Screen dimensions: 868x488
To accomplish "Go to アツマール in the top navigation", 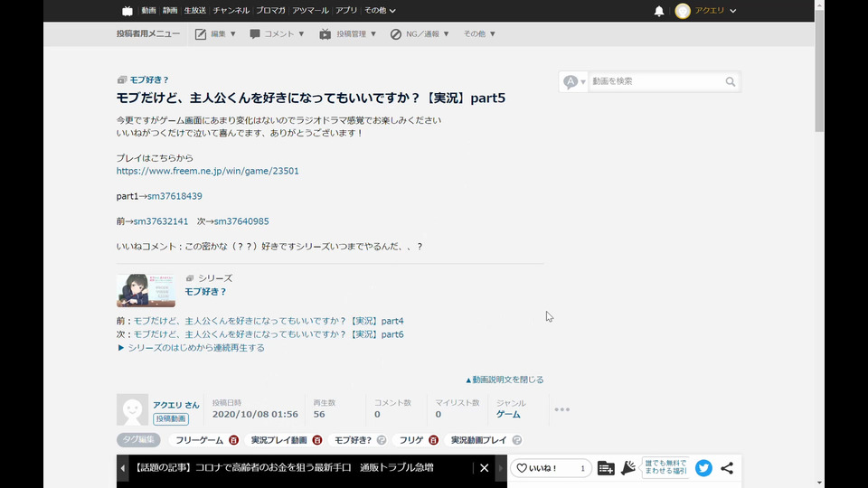I will (310, 11).
